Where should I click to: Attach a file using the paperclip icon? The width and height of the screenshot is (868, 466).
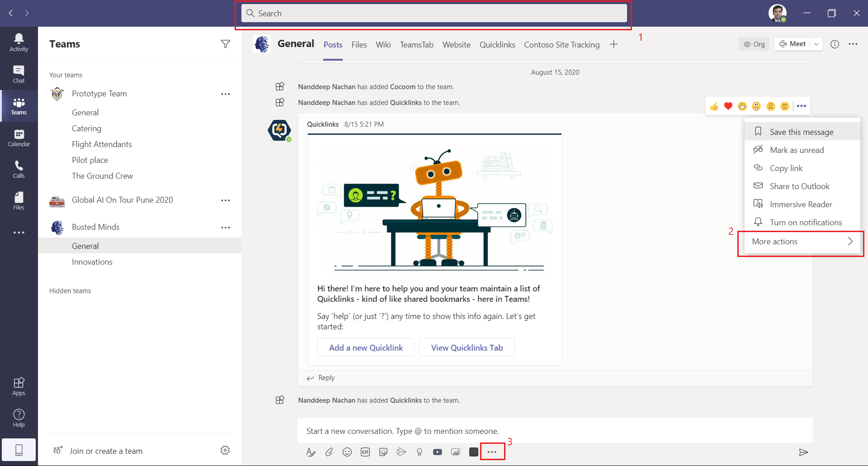[x=329, y=452]
